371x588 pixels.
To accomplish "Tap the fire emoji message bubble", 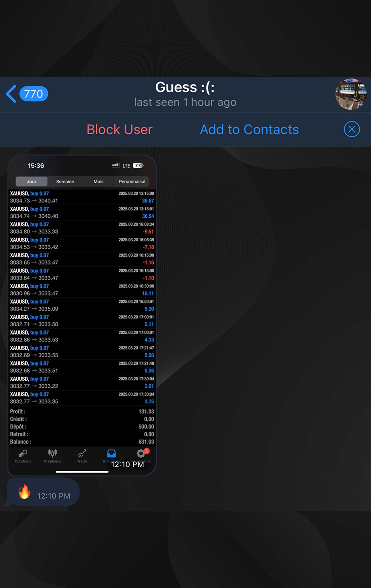I will pyautogui.click(x=43, y=492).
